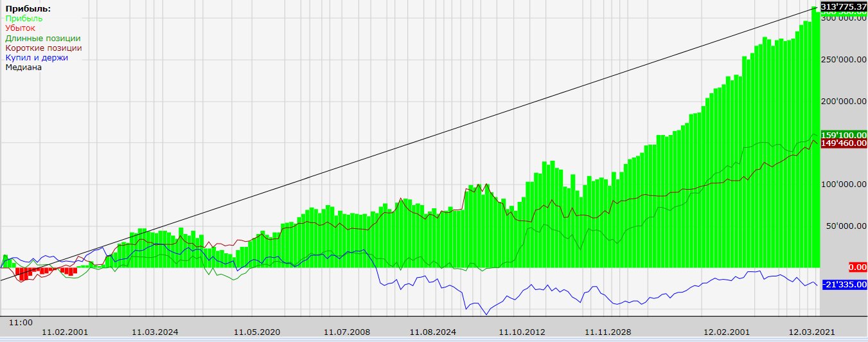
Task: Click the 50'000.00 axis label
Action: tap(846, 226)
